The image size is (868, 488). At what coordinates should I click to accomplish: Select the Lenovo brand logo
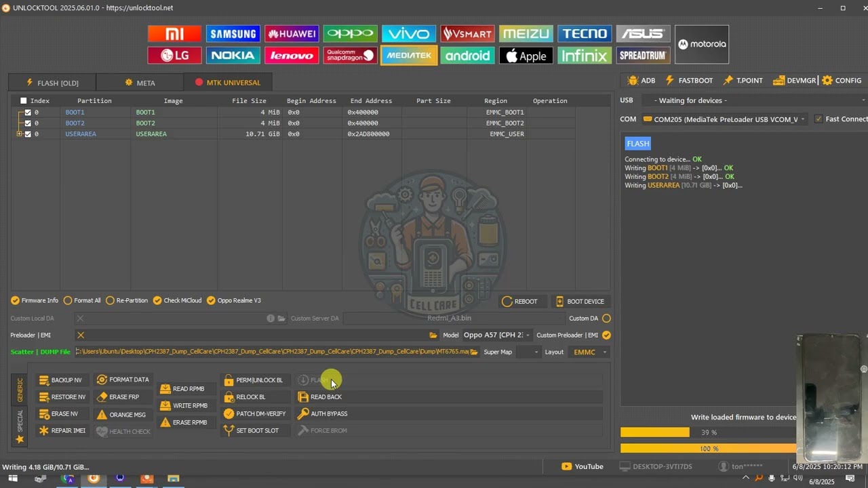(292, 56)
